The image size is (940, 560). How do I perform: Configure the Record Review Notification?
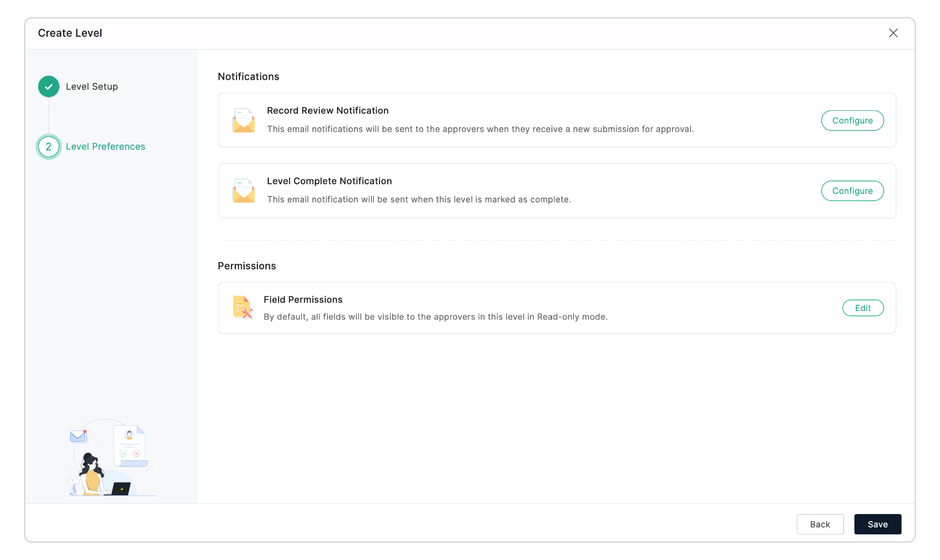tap(852, 120)
